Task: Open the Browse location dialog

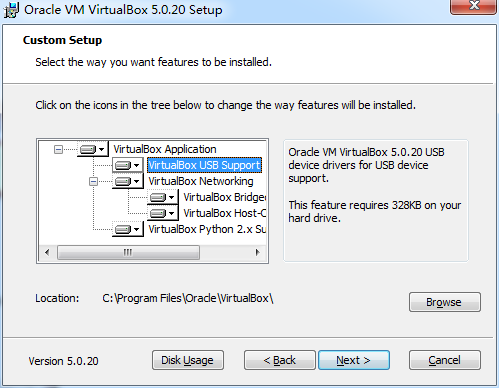Action: coord(445,302)
